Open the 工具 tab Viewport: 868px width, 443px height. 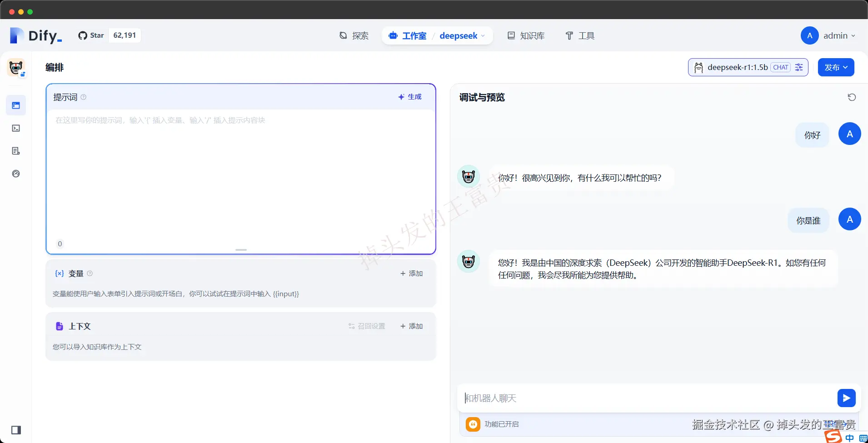point(580,35)
